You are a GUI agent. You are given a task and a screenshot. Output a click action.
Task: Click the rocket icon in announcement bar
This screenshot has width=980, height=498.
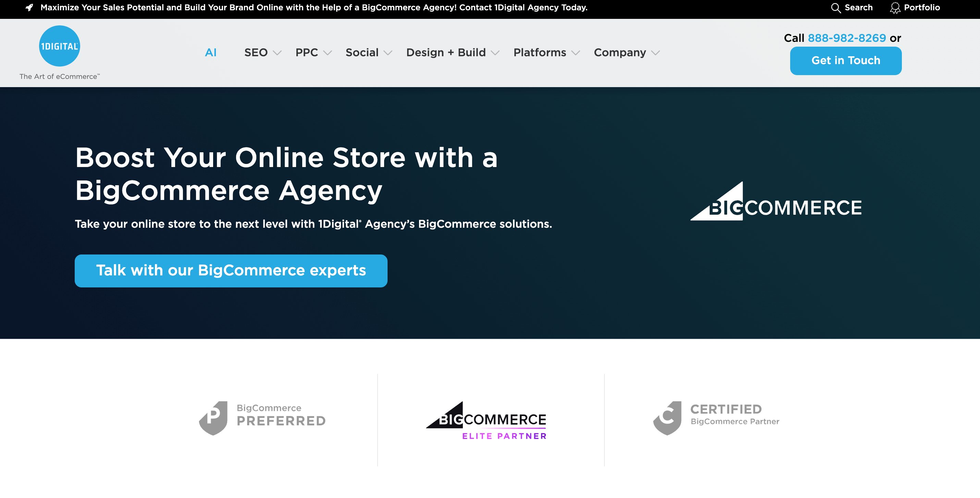(29, 8)
